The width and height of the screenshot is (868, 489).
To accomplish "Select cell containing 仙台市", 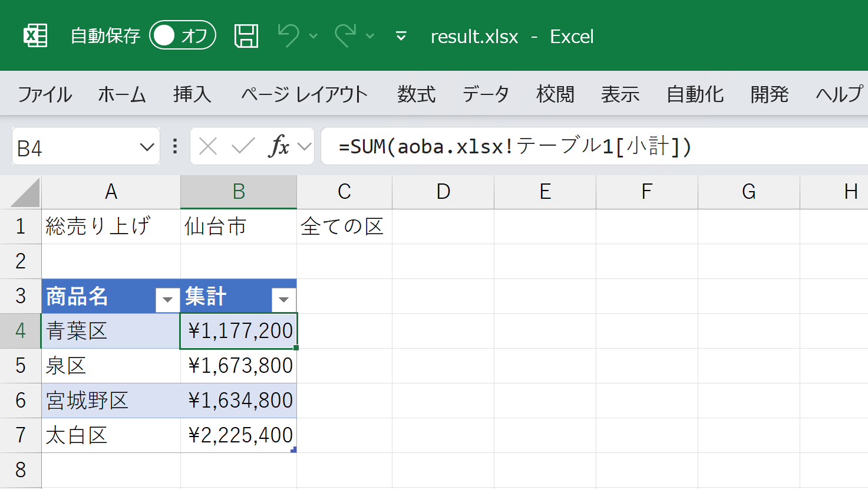I will 239,227.
